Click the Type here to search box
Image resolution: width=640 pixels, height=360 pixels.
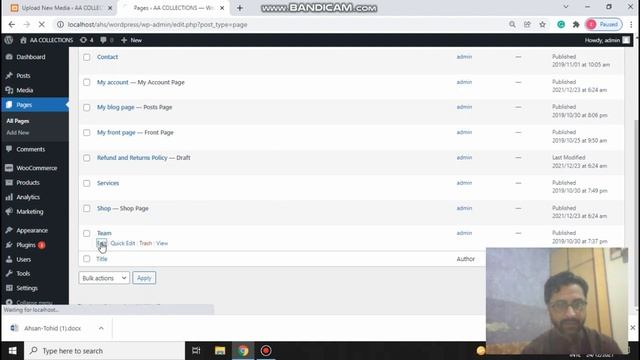click(x=105, y=351)
